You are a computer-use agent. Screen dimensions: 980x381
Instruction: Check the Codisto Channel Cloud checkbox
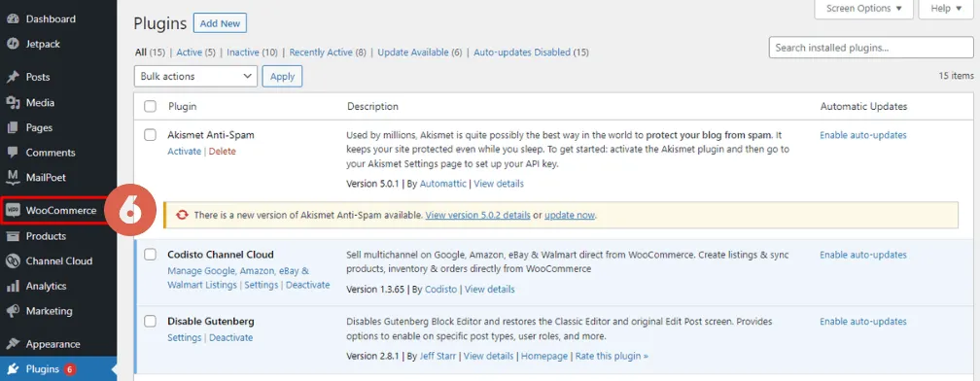150,255
